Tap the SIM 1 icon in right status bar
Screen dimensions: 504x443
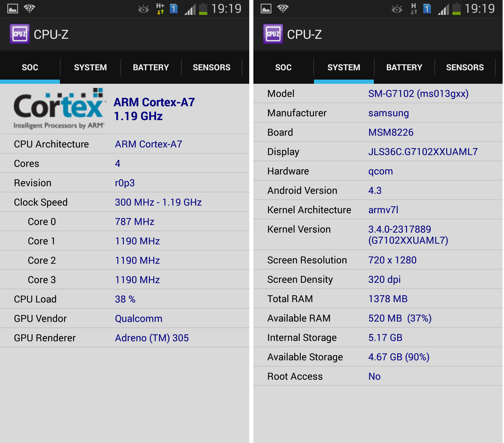(427, 9)
